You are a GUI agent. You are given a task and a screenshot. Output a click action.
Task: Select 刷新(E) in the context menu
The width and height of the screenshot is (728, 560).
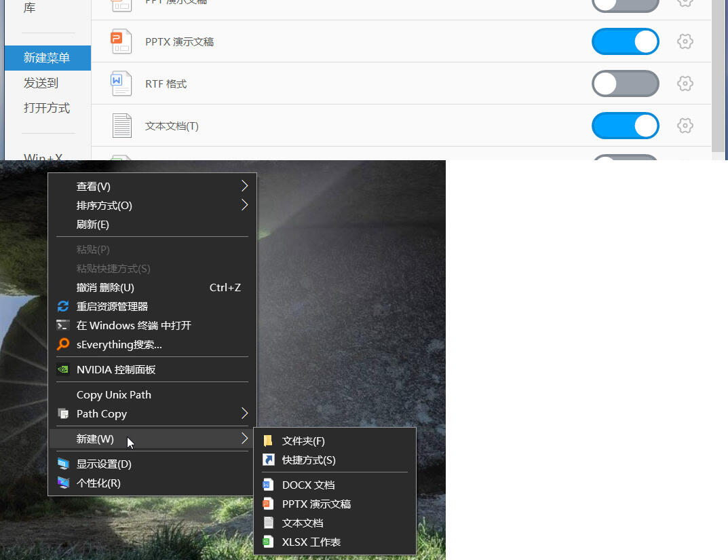[x=93, y=225]
